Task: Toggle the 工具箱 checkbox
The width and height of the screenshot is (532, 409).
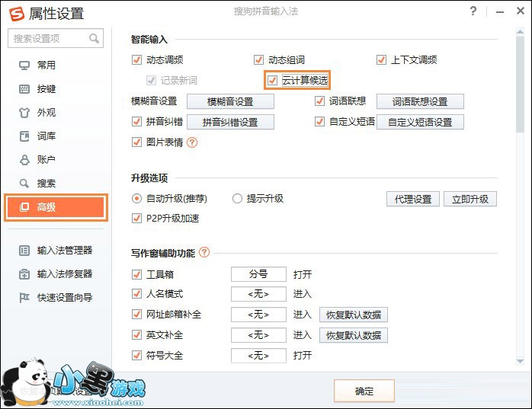Action: [136, 274]
